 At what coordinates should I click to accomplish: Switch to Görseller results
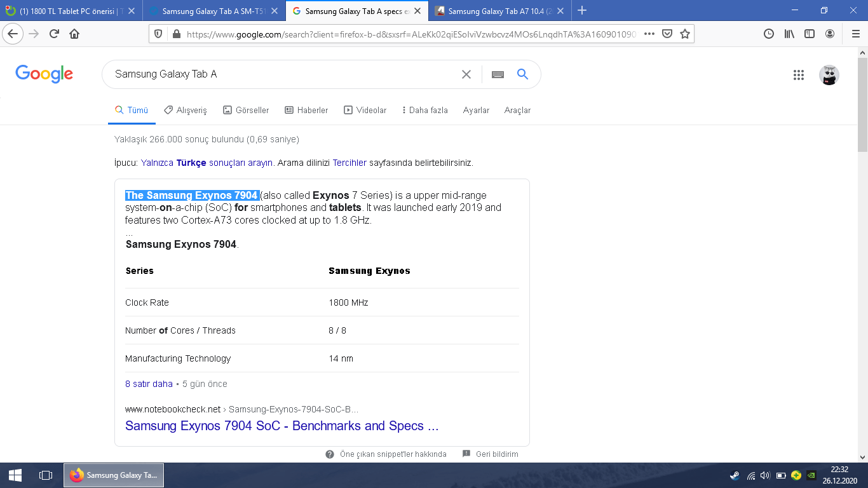point(246,110)
